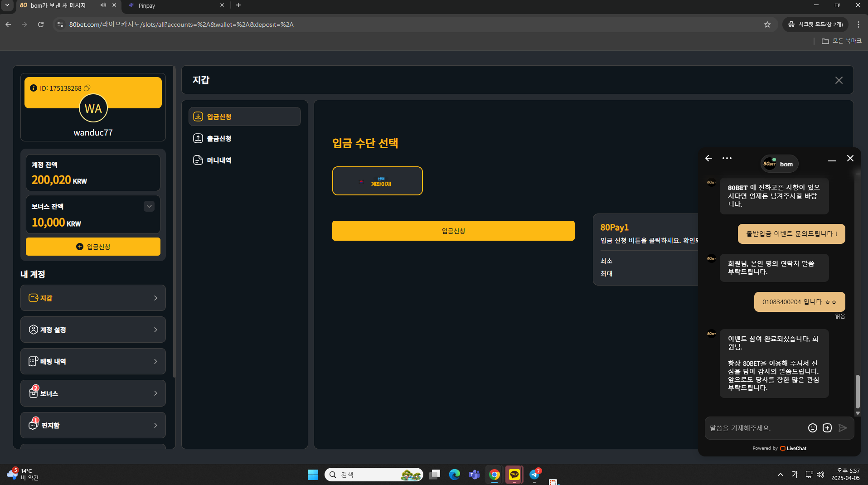Close the 지갑 wallet panel
Viewport: 868px width, 485px height.
coord(839,80)
